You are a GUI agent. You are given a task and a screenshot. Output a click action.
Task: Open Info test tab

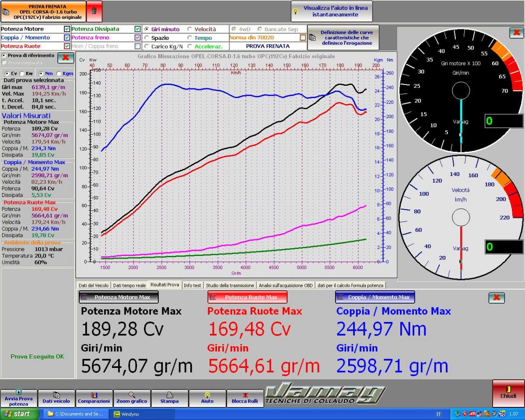point(192,285)
